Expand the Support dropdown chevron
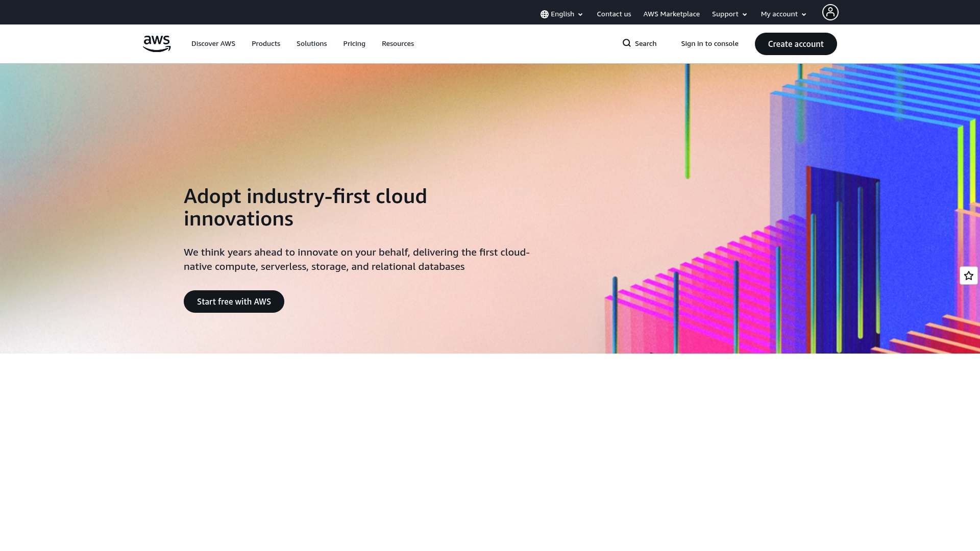Viewport: 980px width, 551px height. coord(745,15)
